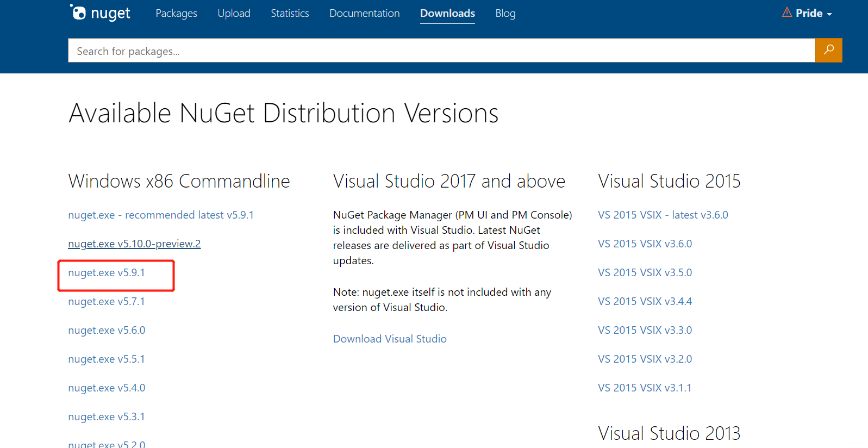Focus the Search for packages field
Viewport: 868px width, 448px height.
pyautogui.click(x=441, y=51)
